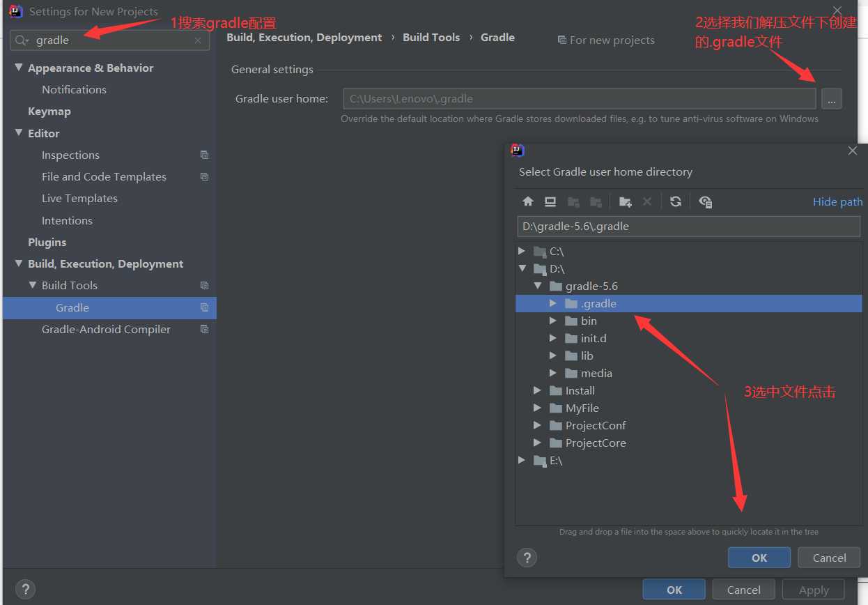Select the media folder row
The width and height of the screenshot is (868, 605).
689,373
